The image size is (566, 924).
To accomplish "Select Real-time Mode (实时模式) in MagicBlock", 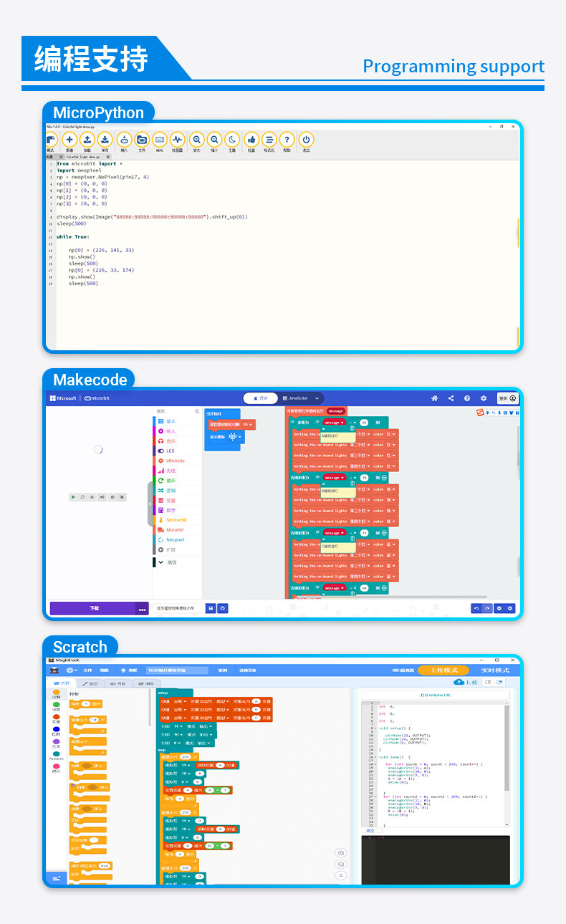I will (494, 670).
